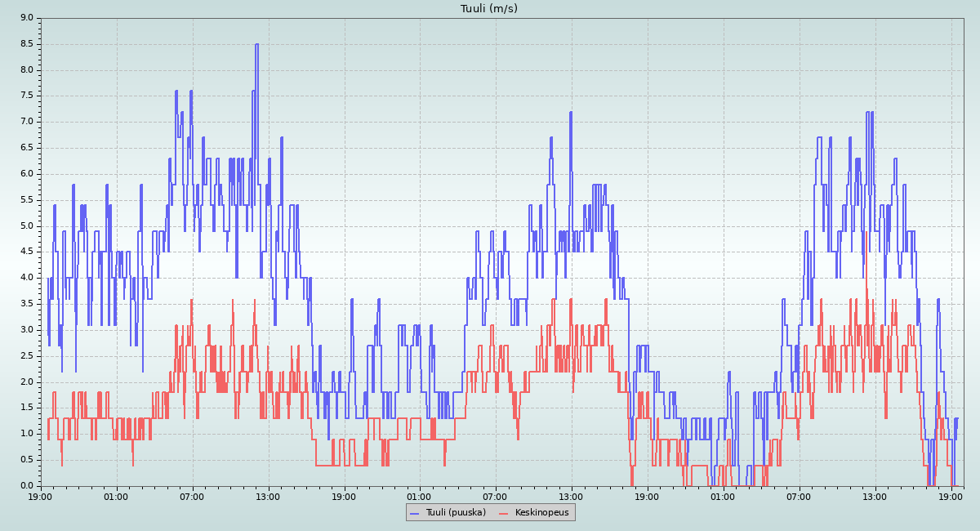Click the red line swatch in the legend
Image resolution: width=980 pixels, height=531 pixels.
point(503,513)
